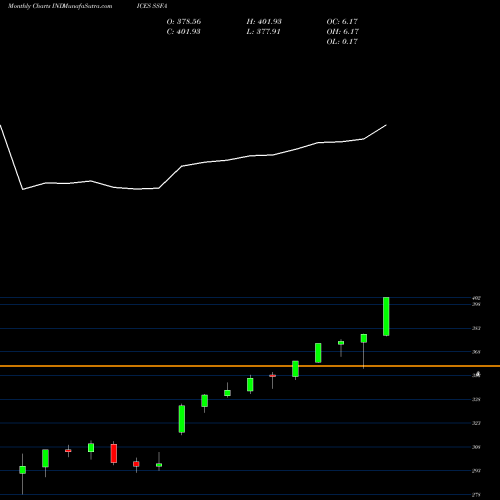Viewport: 500px width, 500px height.
Task: Click the 278 price axis label
Action: [476, 495]
